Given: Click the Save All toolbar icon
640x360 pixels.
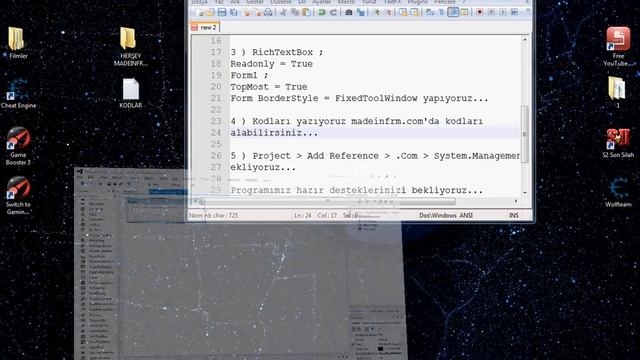Looking at the screenshot, I should pyautogui.click(x=233, y=12).
